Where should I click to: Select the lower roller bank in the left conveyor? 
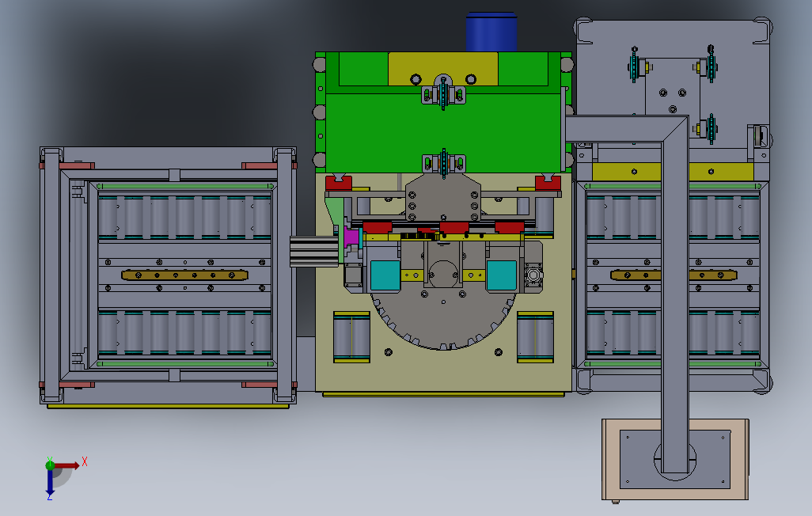(184, 333)
